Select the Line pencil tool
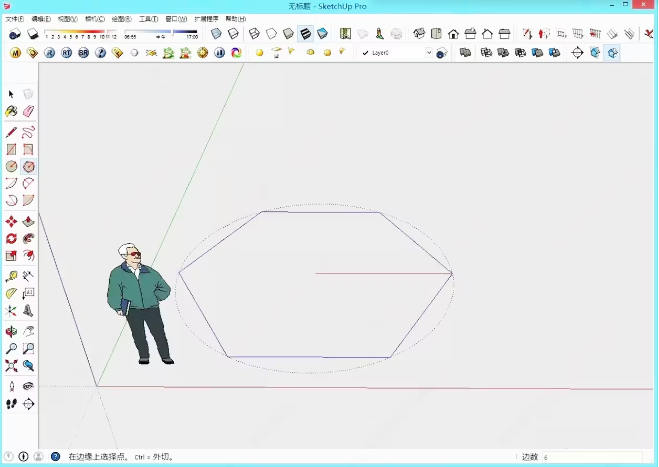The image size is (659, 467). coord(11,132)
